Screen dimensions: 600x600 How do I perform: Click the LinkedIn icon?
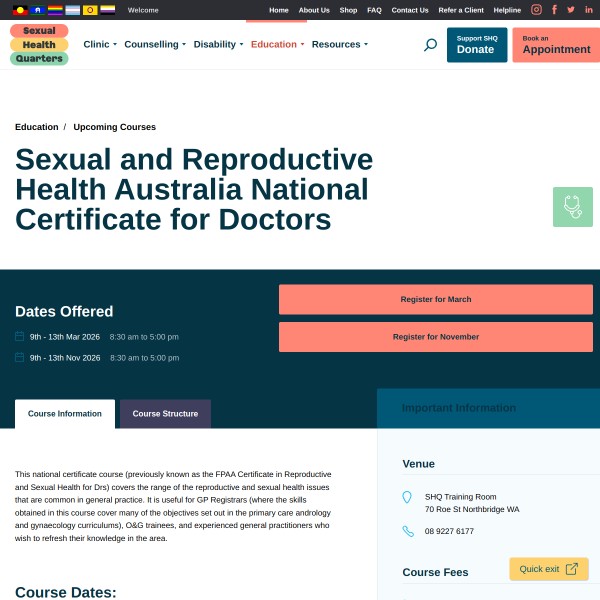[x=589, y=10]
